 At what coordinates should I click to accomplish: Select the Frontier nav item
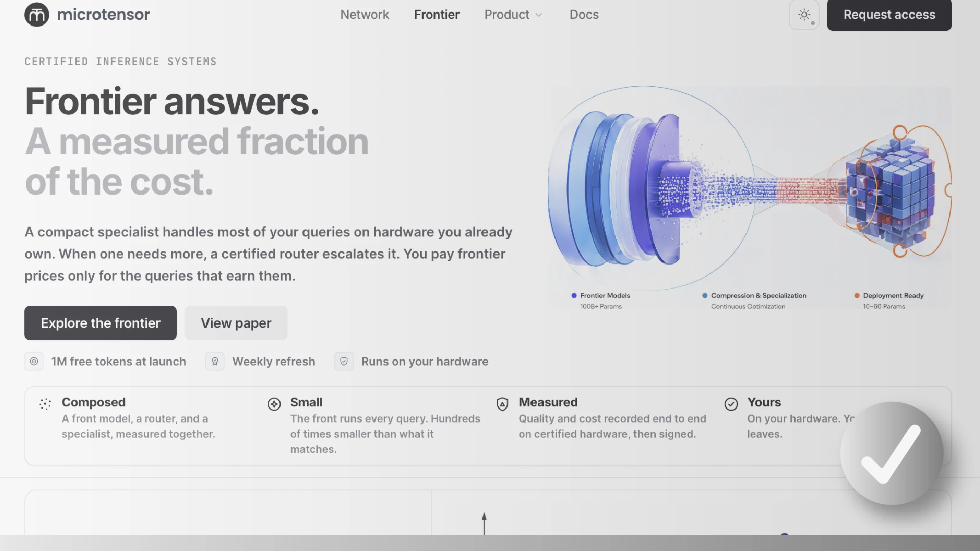pyautogui.click(x=437, y=15)
